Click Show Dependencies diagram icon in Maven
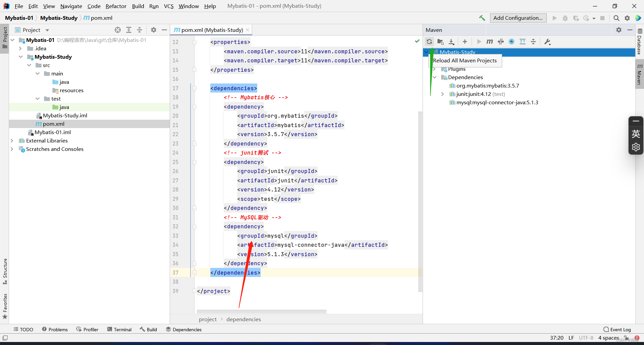This screenshot has width=644, height=345. (x=523, y=42)
